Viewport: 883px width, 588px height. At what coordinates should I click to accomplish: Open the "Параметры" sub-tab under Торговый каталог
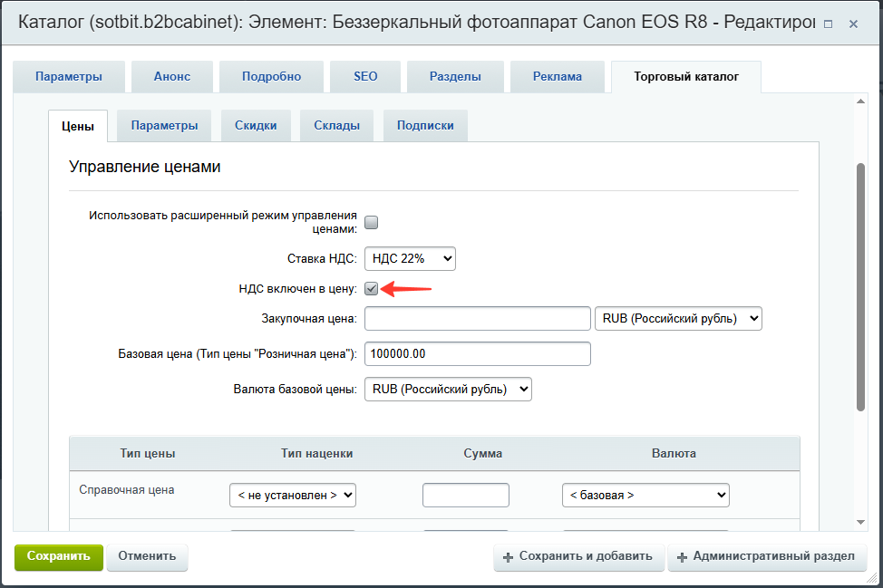pyautogui.click(x=164, y=125)
